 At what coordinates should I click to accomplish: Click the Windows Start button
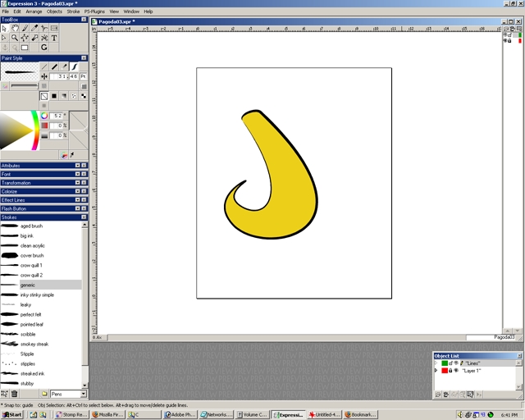coord(12,414)
